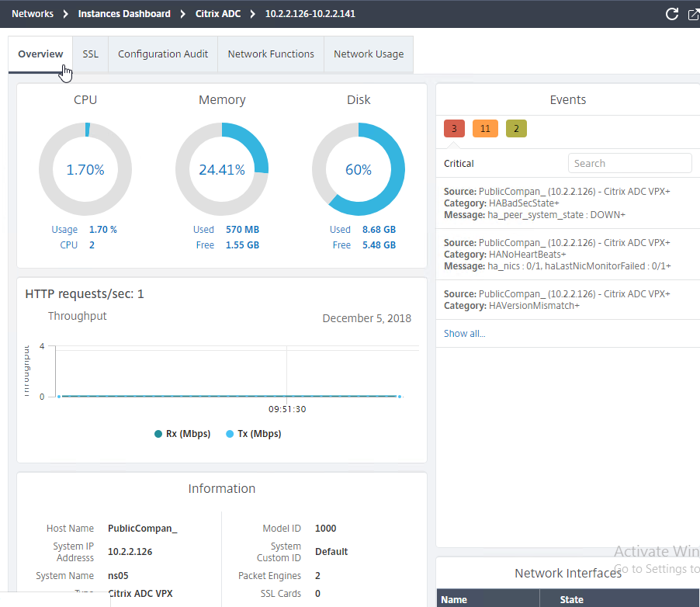Click the memory Used 570 MB value

coord(242,230)
